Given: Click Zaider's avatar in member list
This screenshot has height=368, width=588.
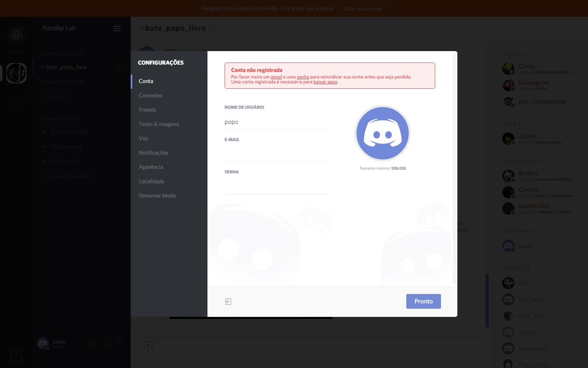Looking at the screenshot, I should coord(508,139).
